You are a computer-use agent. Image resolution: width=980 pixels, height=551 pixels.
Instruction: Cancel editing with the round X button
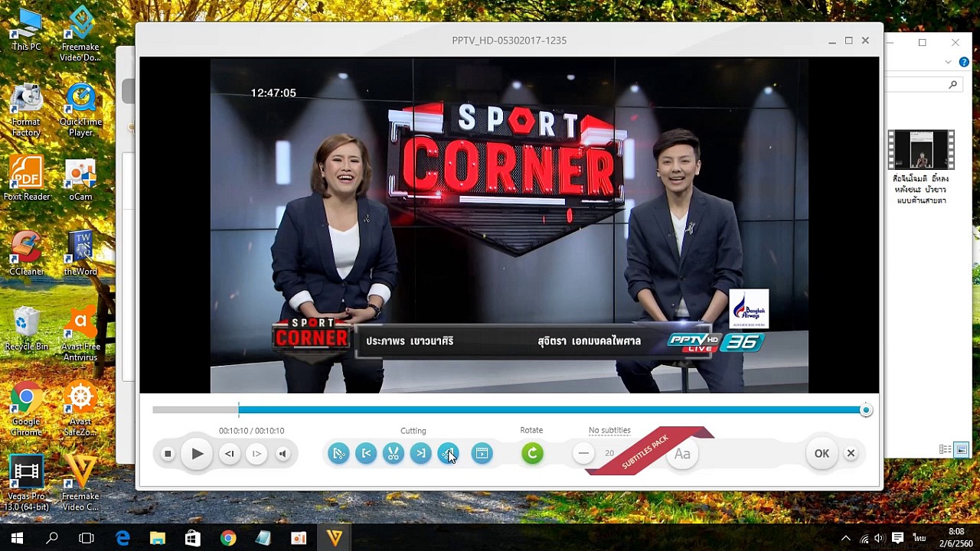tap(851, 454)
